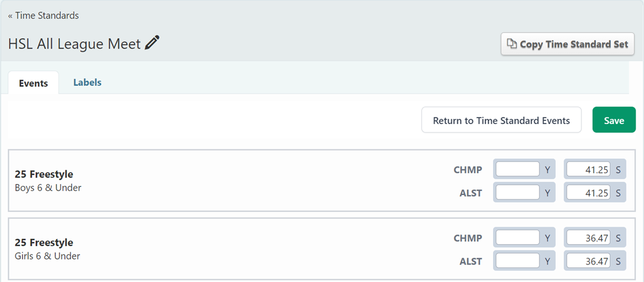The image size is (644, 282).
Task: Click Boys 6 & Under CHMP yards field
Action: [517, 170]
